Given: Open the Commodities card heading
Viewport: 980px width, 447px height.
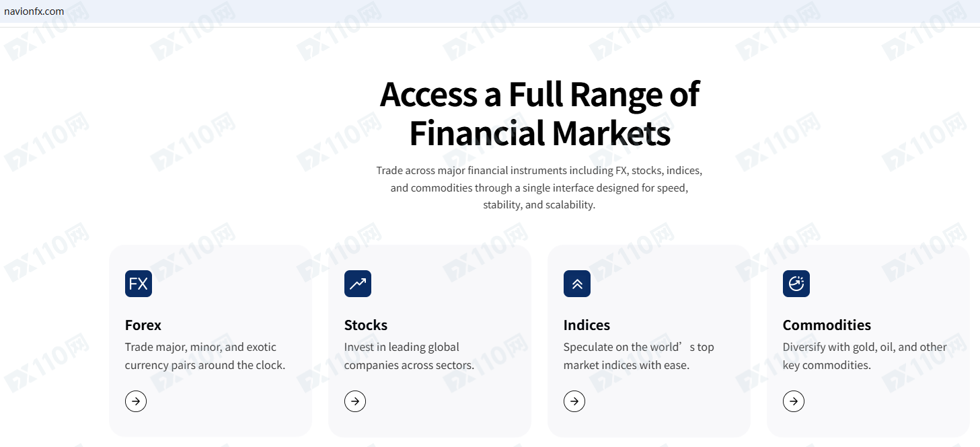Looking at the screenshot, I should pos(827,325).
